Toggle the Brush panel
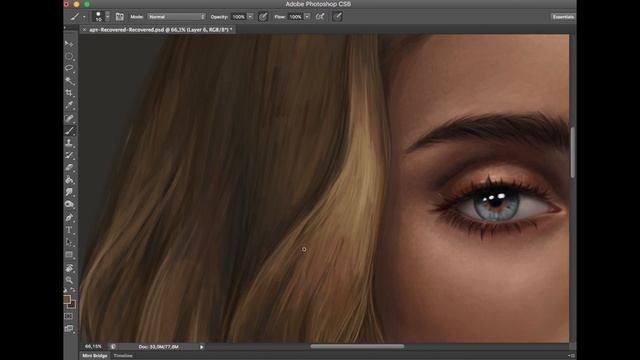The width and height of the screenshot is (640, 360). coord(120,17)
